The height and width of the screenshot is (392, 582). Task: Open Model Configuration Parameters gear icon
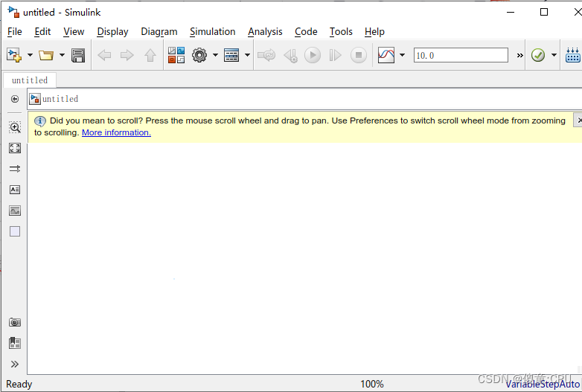(199, 55)
